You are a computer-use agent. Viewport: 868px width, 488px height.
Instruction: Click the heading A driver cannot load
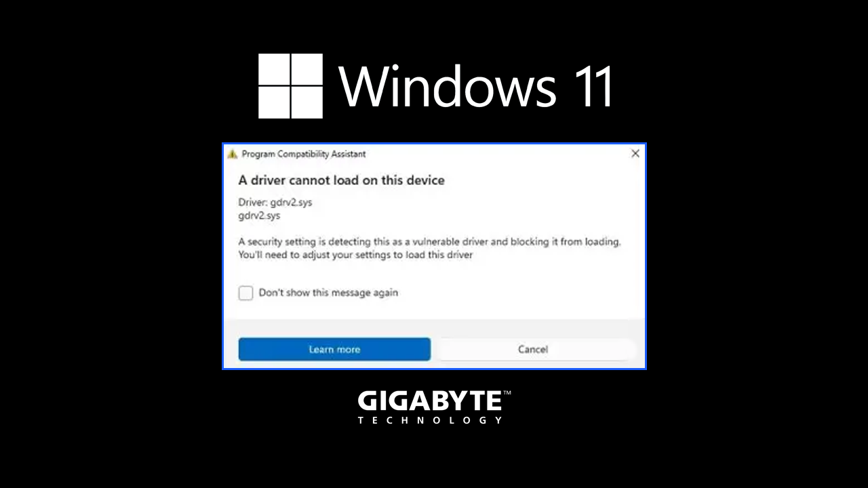[x=341, y=180]
